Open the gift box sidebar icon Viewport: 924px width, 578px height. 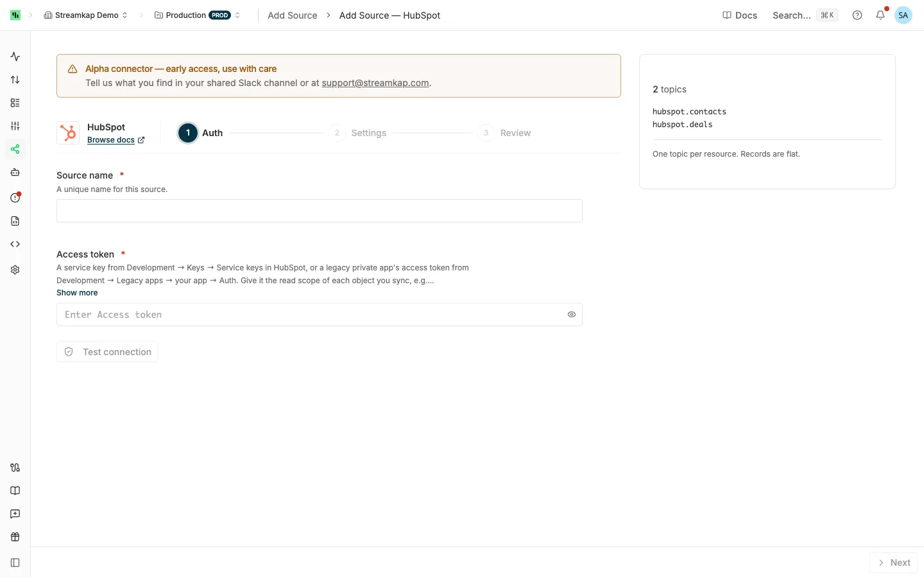(15, 537)
